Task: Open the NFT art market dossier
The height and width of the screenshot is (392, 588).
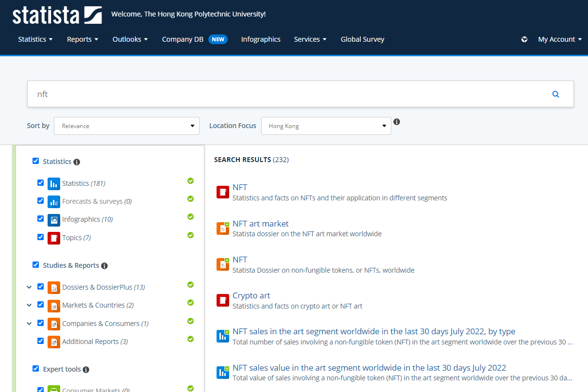Action: coord(261,224)
